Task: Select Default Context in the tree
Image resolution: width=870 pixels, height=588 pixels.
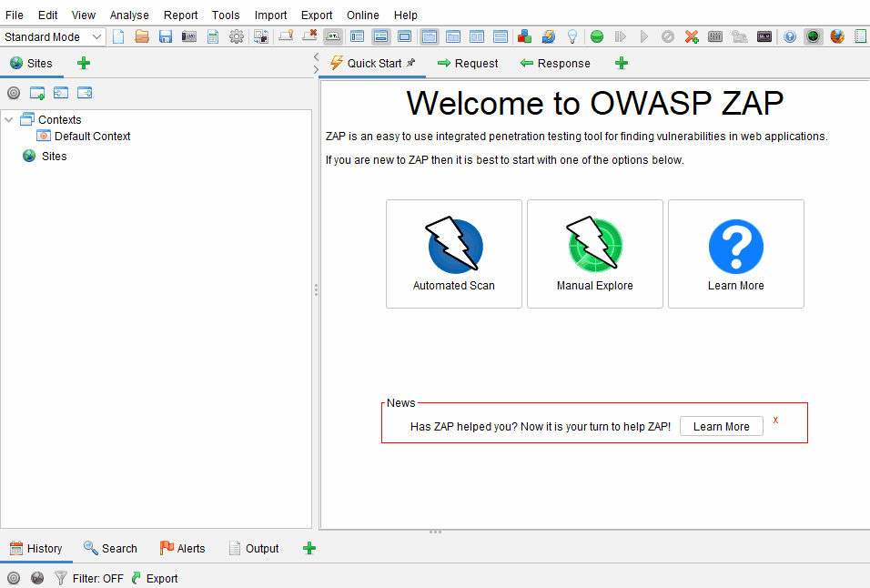Action: point(92,136)
